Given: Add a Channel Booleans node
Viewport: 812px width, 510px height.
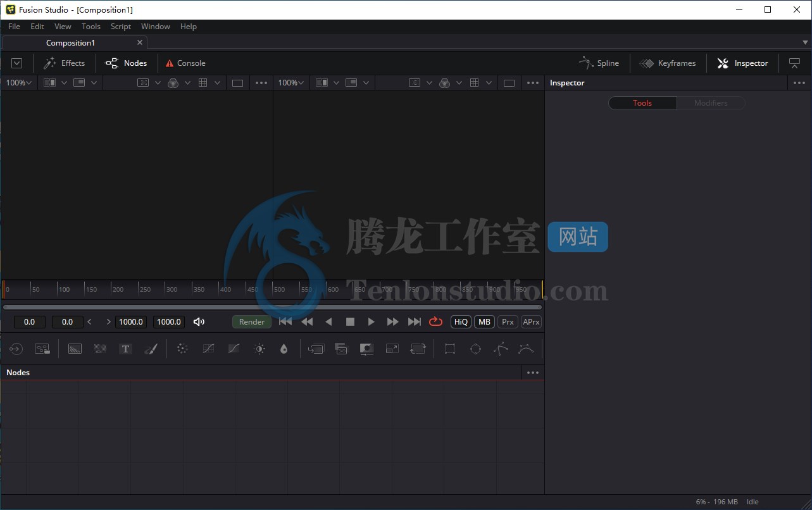Looking at the screenshot, I should (x=341, y=349).
